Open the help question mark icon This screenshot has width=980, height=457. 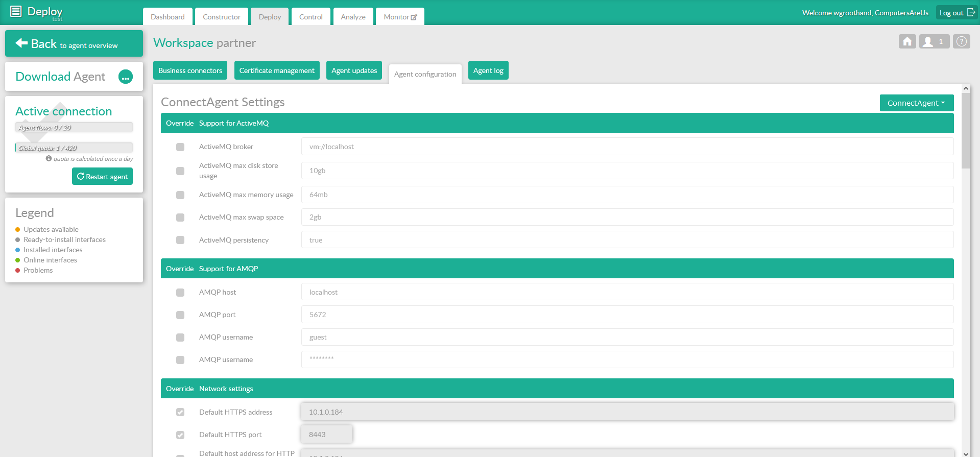coord(961,41)
